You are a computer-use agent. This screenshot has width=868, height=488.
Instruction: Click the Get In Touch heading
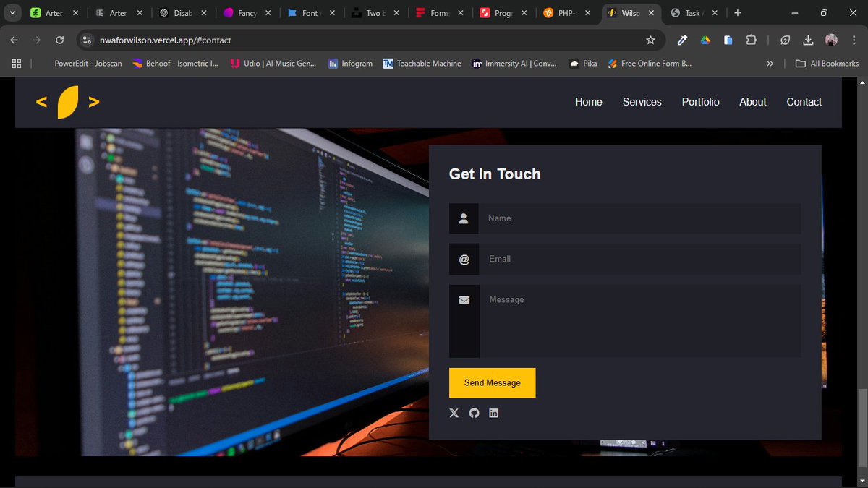(495, 174)
